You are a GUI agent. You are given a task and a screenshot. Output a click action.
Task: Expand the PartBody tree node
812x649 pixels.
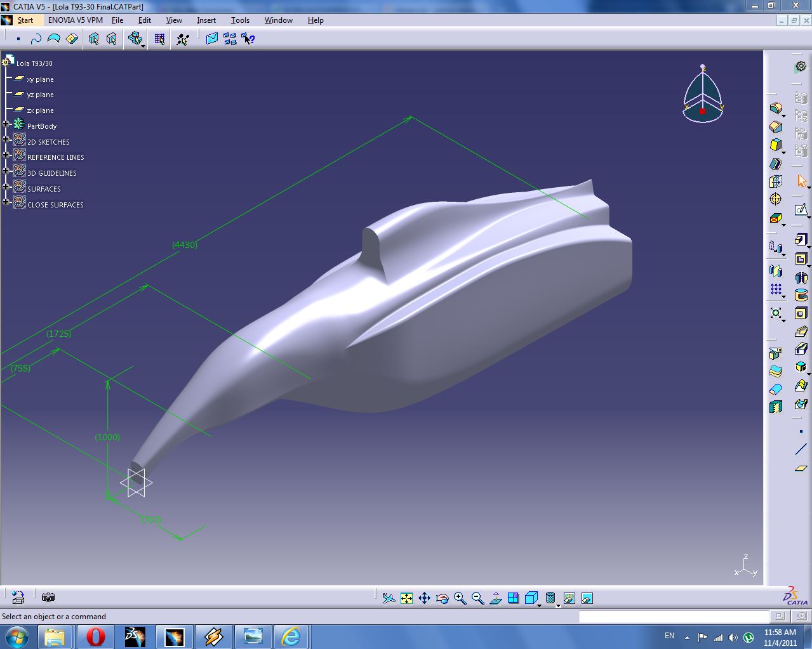(x=6, y=125)
